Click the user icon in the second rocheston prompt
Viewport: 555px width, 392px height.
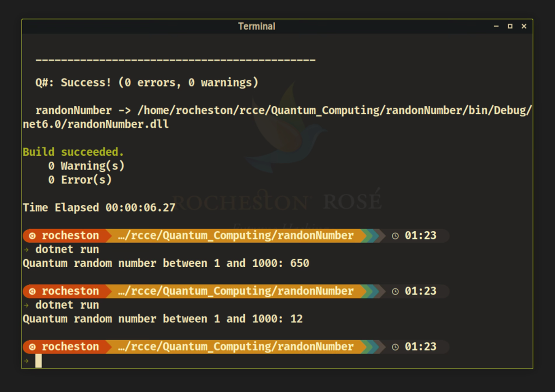pyautogui.click(x=32, y=291)
